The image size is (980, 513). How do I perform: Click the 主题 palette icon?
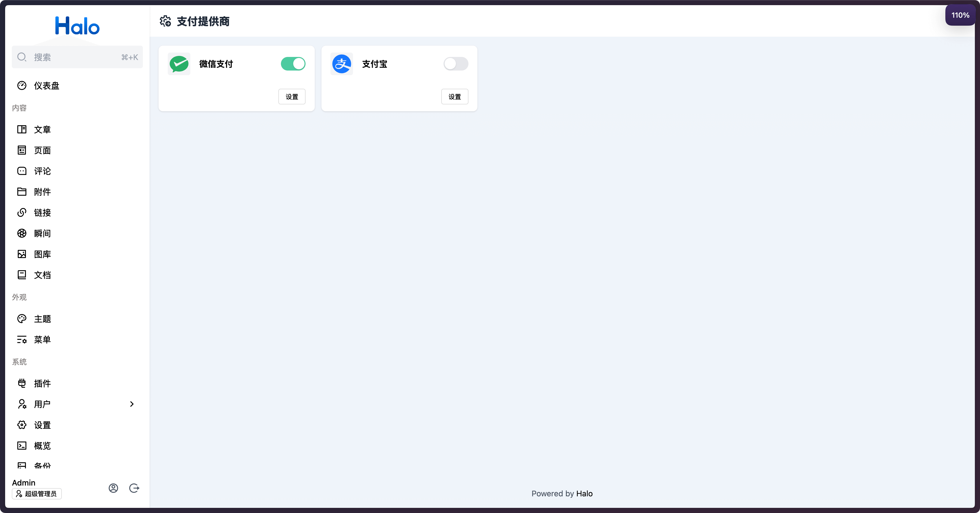[x=22, y=319]
